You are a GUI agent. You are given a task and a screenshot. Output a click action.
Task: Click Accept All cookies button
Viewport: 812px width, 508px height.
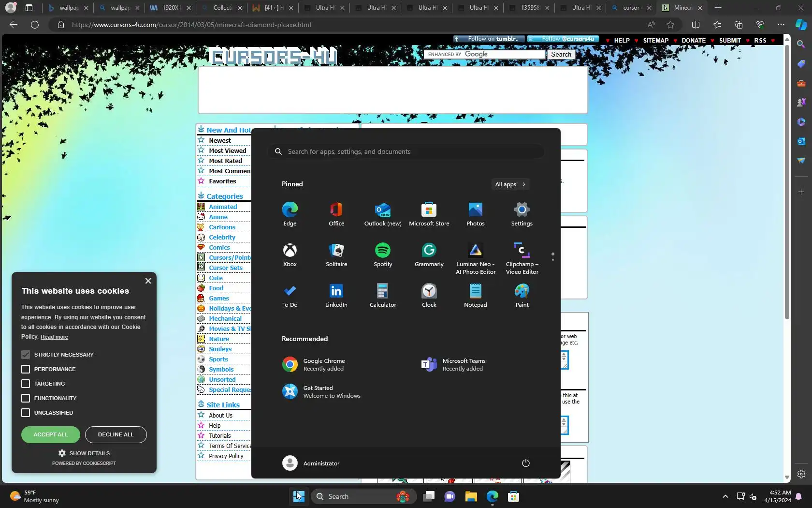click(51, 434)
